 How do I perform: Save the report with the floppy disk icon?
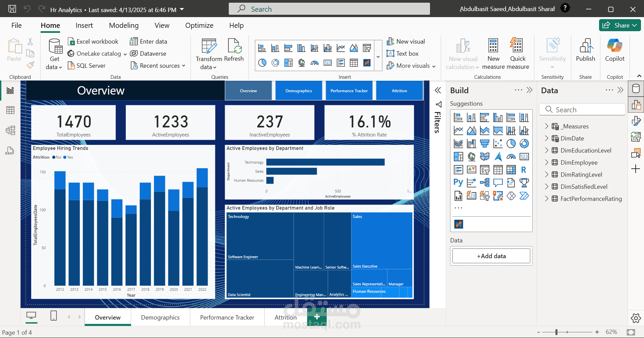(12, 9)
